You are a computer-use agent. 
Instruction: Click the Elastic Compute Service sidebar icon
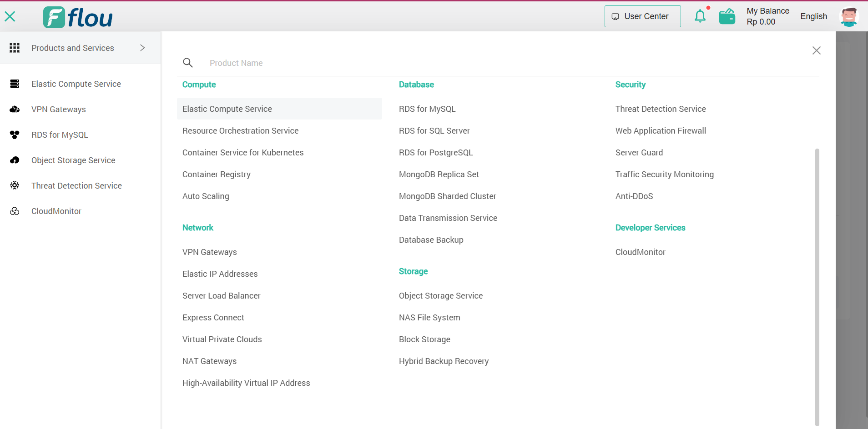(15, 84)
